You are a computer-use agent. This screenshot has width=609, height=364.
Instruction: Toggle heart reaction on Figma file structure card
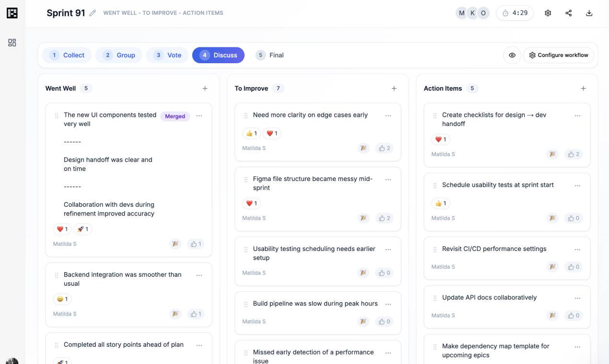point(251,204)
